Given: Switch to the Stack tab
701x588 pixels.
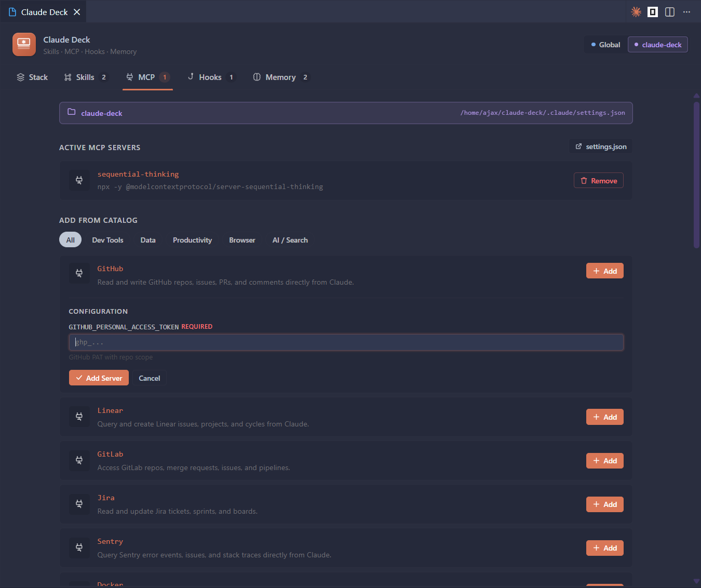Looking at the screenshot, I should (32, 77).
